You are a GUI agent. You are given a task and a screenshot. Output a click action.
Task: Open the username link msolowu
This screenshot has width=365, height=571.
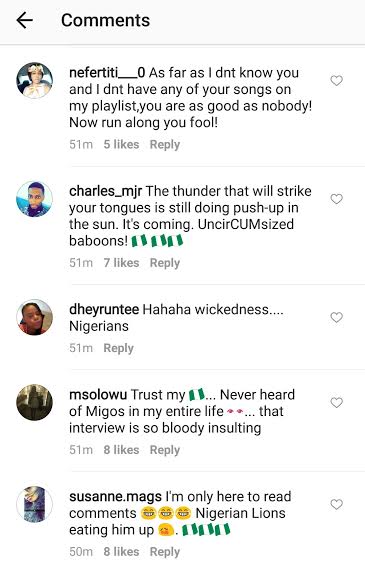[98, 394]
